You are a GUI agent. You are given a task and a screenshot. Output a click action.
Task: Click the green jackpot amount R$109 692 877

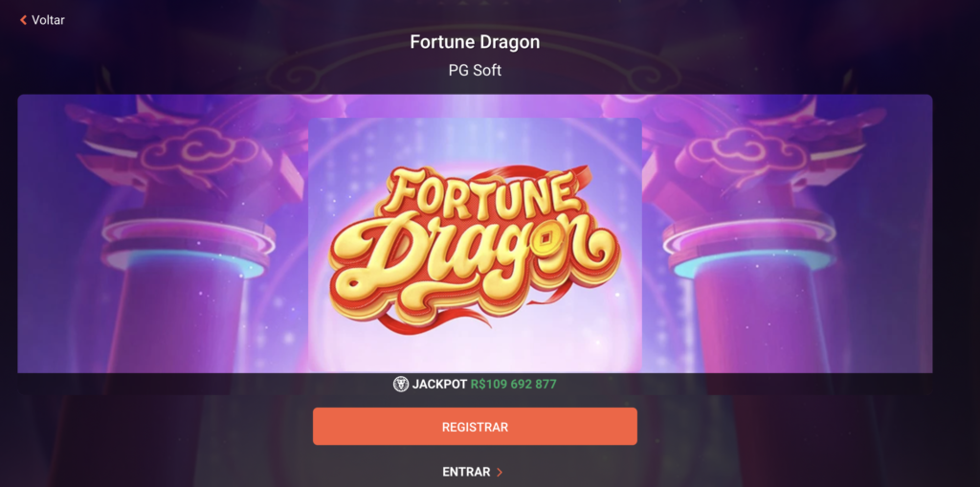pyautogui.click(x=513, y=384)
